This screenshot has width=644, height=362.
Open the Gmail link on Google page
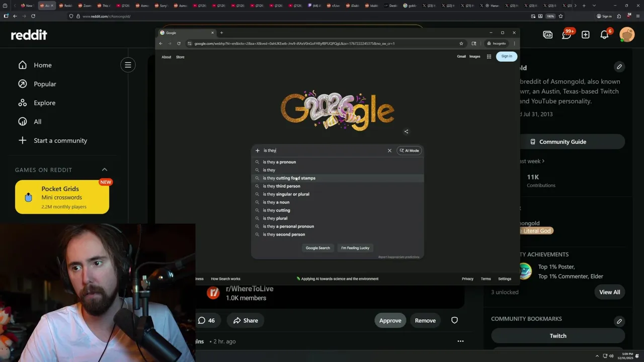(x=461, y=56)
